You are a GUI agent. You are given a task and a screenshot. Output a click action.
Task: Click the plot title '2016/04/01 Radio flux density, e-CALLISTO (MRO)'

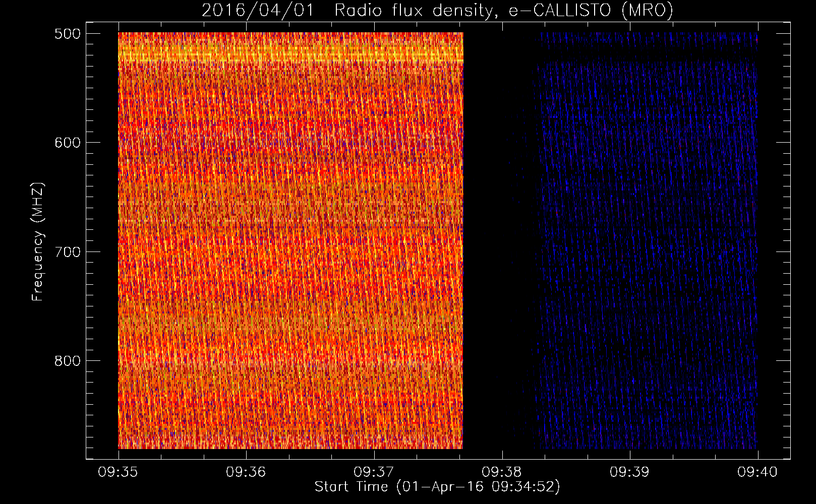click(437, 10)
